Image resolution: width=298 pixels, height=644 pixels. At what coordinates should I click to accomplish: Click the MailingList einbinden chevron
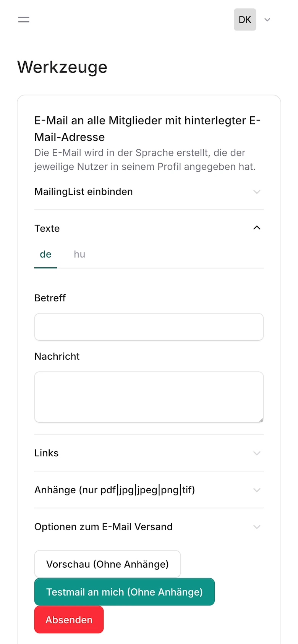[x=257, y=192]
